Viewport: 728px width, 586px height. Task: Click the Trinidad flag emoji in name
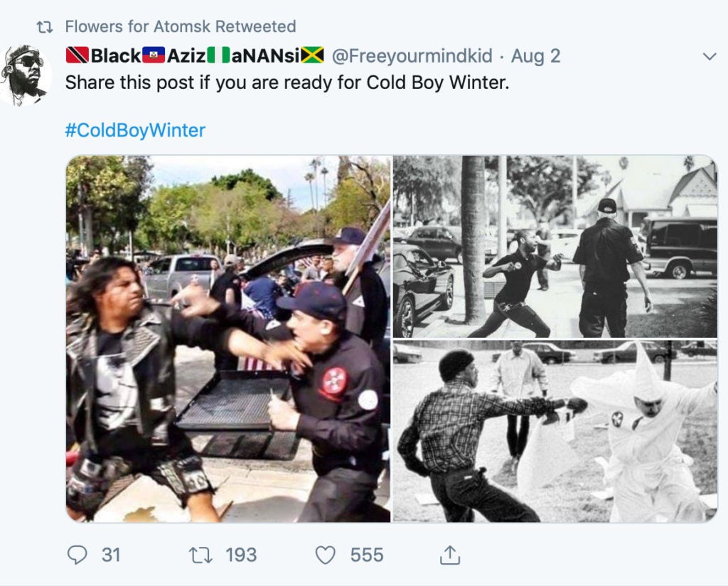[77, 55]
